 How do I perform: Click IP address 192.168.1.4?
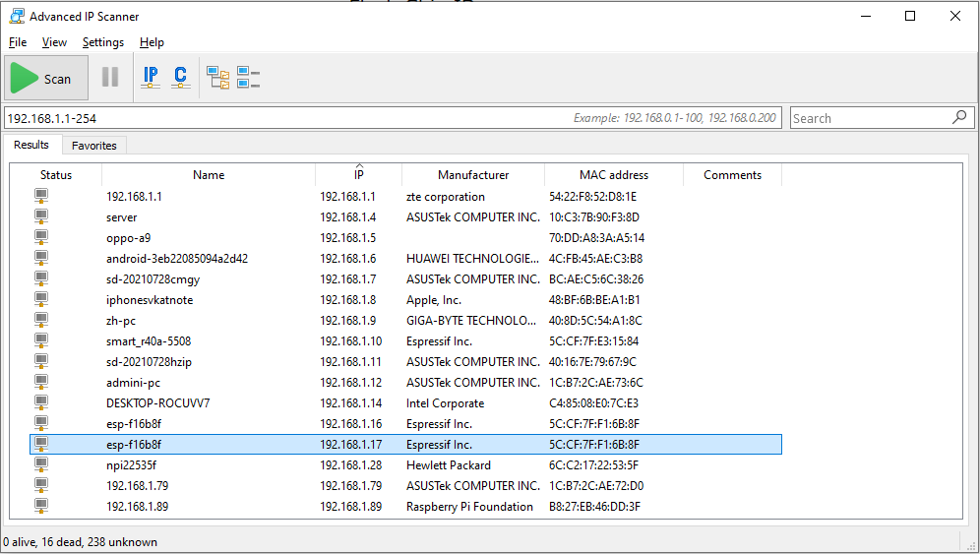pos(347,217)
